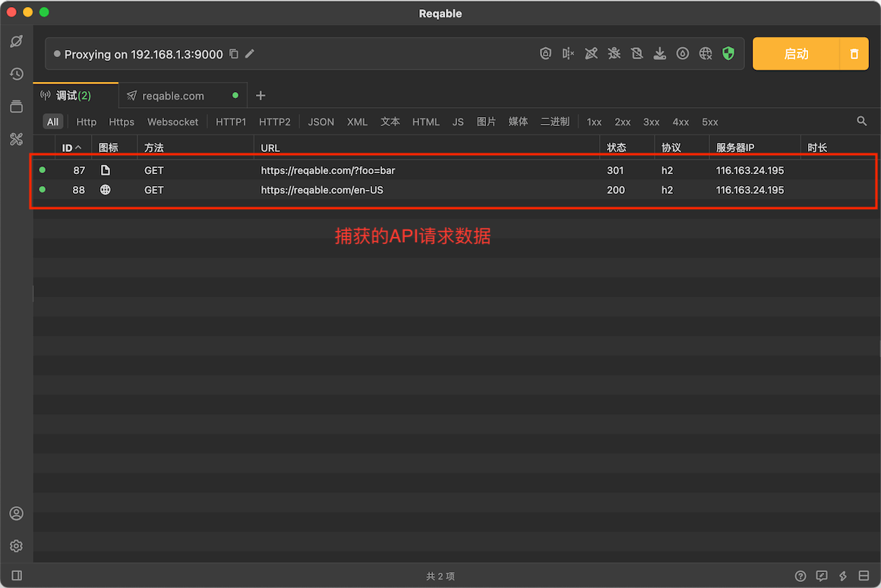881x588 pixels.
Task: Clear captured list with trash button
Action: (854, 54)
